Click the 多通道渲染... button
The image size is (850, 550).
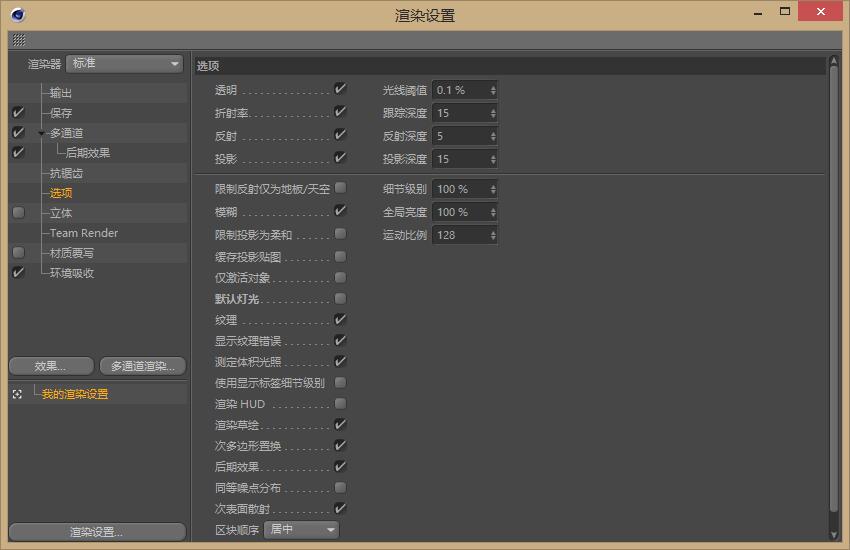(x=143, y=366)
